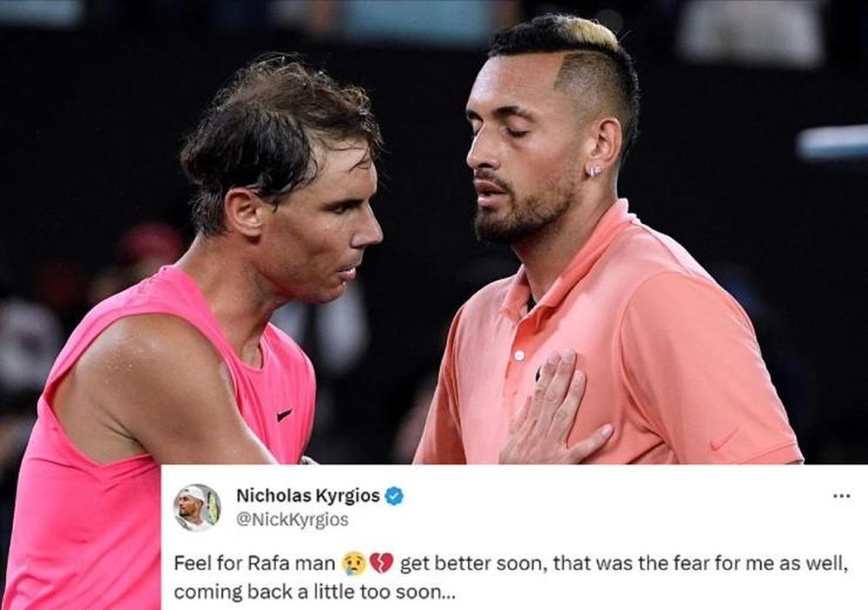This screenshot has height=610, width=868.
Task: Click the broken heart emoji in the tweet
Action: (x=381, y=563)
